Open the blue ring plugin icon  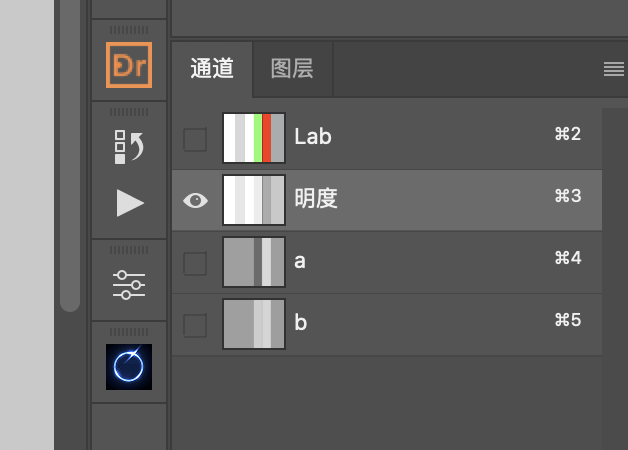[x=129, y=367]
